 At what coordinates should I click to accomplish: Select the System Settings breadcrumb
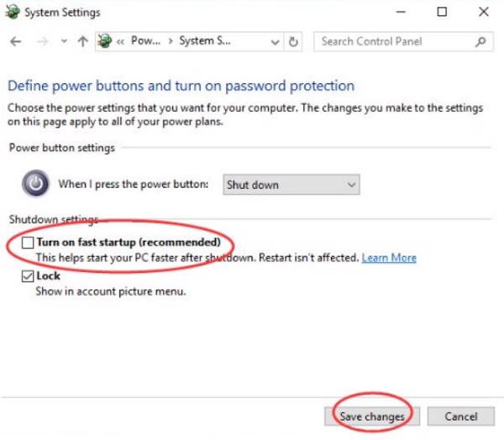206,41
